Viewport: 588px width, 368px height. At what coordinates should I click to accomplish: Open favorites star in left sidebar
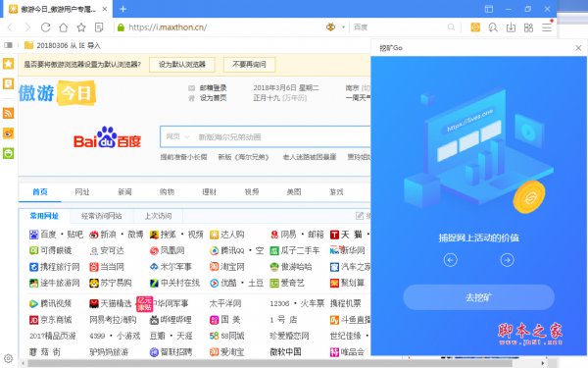pos(8,64)
